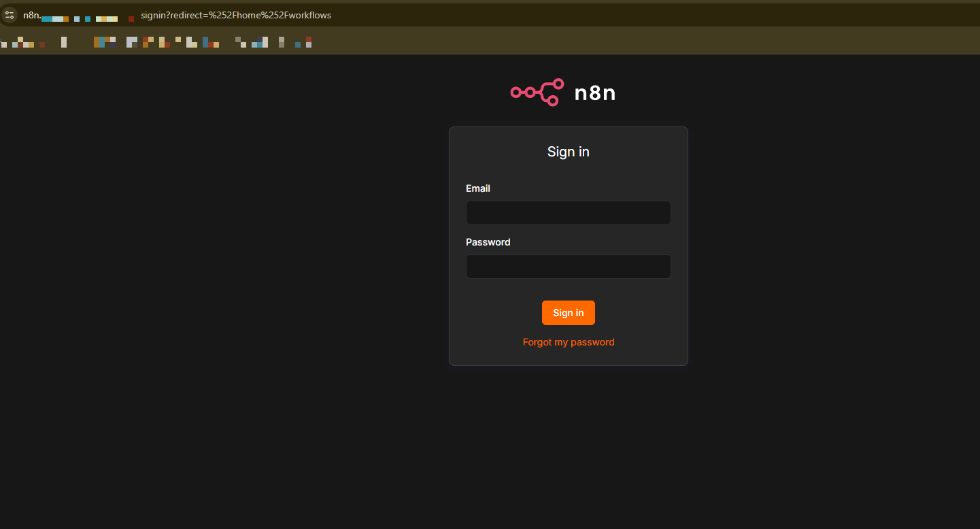Focus the Email input field

(x=569, y=213)
